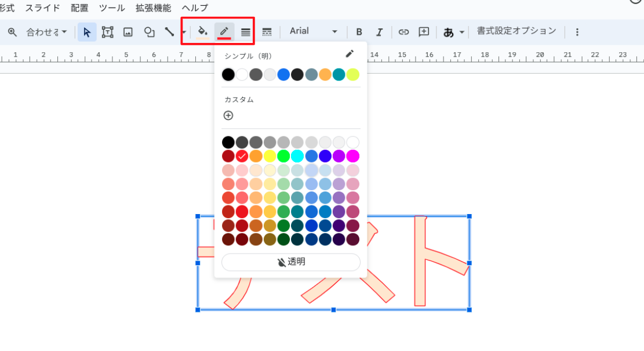The image size is (644, 351).
Task: Click the zoom magnifier icon
Action: click(12, 32)
